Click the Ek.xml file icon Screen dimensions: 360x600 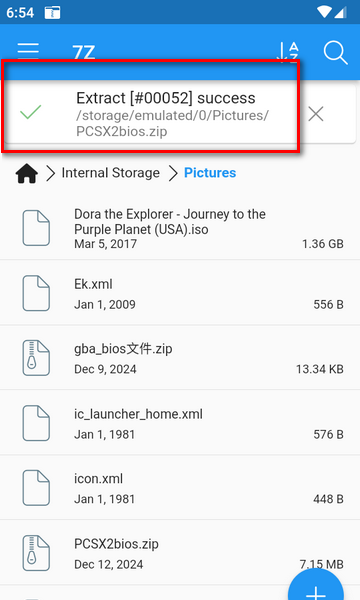tap(36, 293)
